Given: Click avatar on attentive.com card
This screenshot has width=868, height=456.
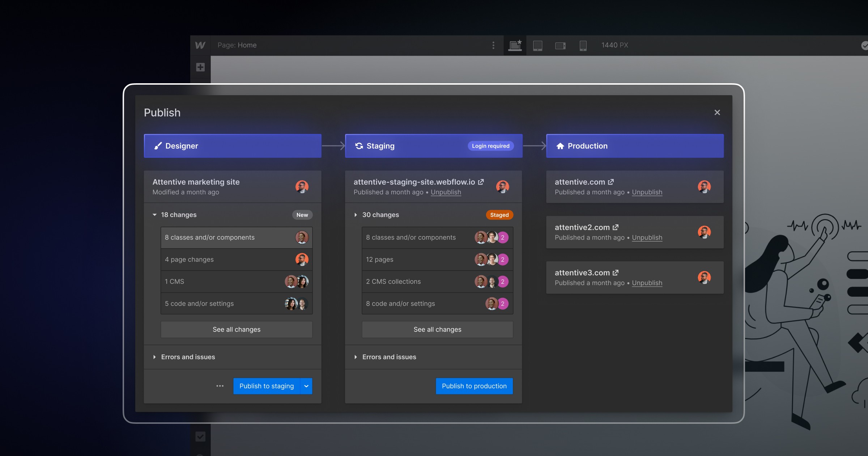Looking at the screenshot, I should (x=704, y=187).
